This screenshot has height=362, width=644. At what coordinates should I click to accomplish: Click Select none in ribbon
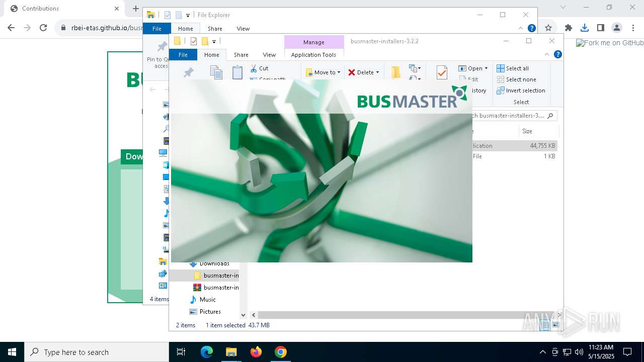point(516,79)
